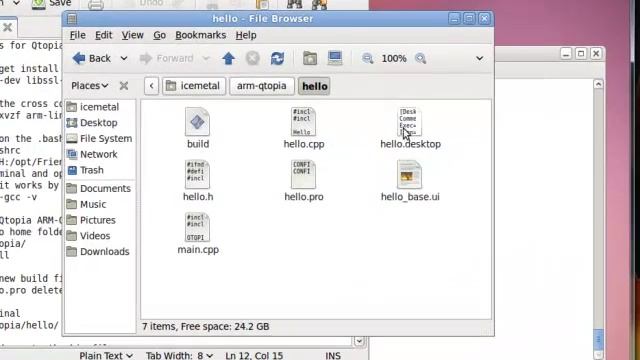
Task: Open Tab Width dropdown in editor
Action: tap(180, 356)
